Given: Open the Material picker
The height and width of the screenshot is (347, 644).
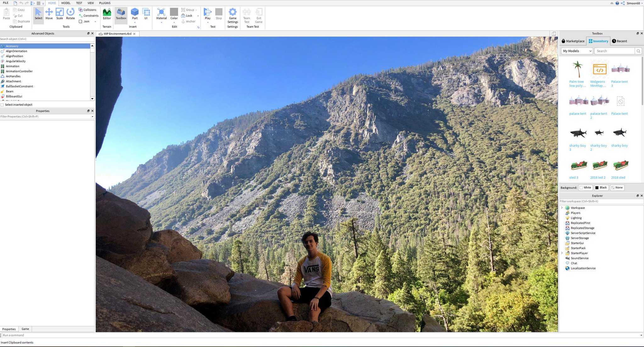Looking at the screenshot, I should click(161, 14).
